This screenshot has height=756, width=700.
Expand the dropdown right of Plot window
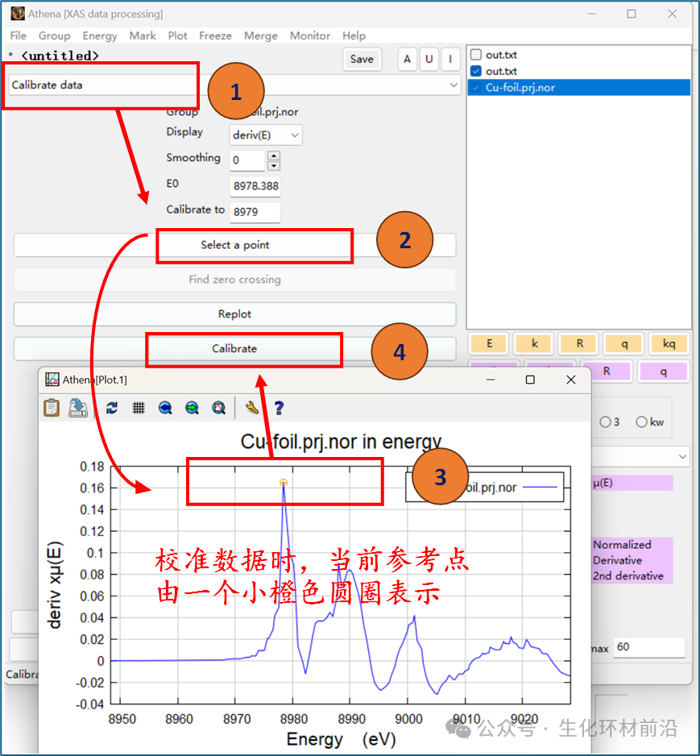point(682,456)
